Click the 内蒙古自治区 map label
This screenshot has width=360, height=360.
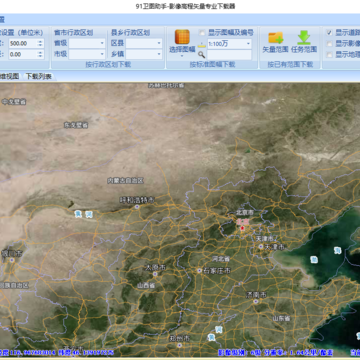coord(125,180)
